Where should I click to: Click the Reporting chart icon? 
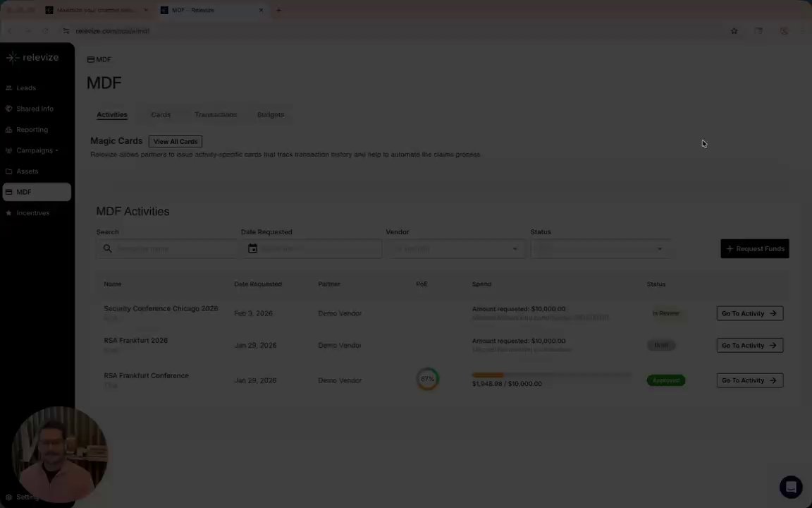pos(8,130)
